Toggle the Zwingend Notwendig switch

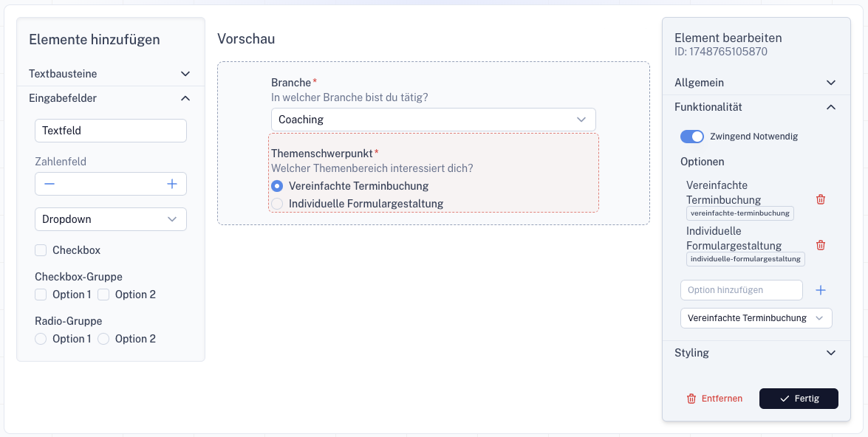pos(692,137)
